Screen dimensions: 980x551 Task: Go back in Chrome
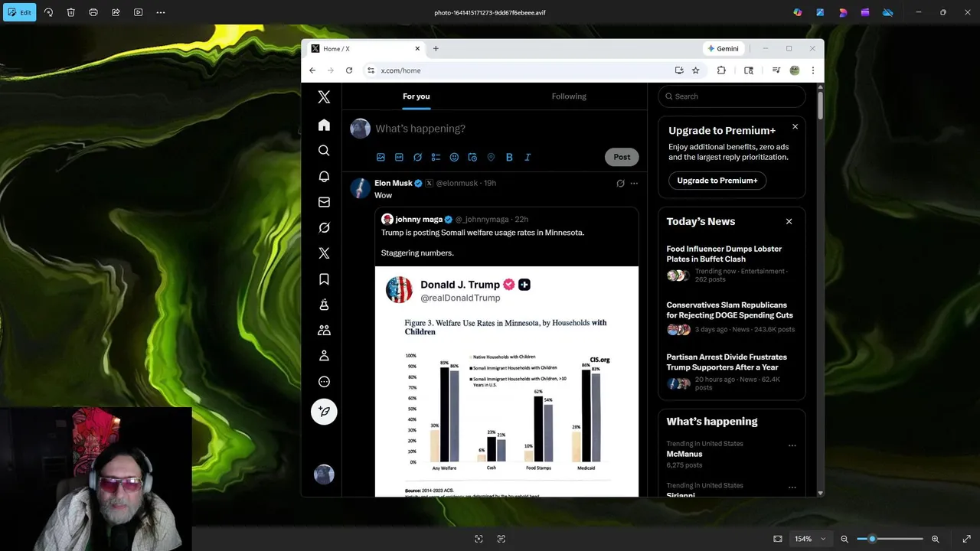(312, 70)
